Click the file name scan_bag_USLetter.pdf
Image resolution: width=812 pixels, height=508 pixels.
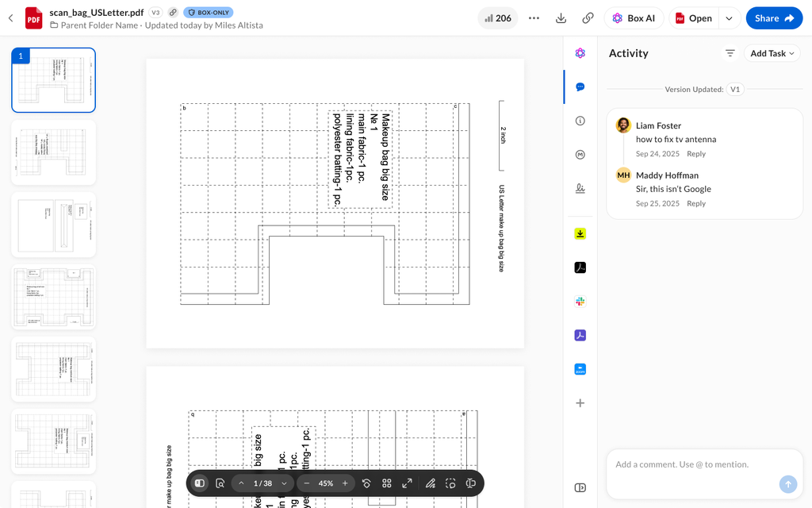coord(96,13)
